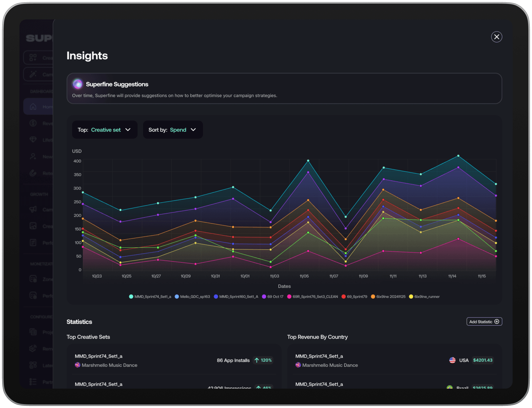Screen dimensions: 532x408
Task: Click the $4201.43 USA revenue value
Action: click(x=483, y=360)
